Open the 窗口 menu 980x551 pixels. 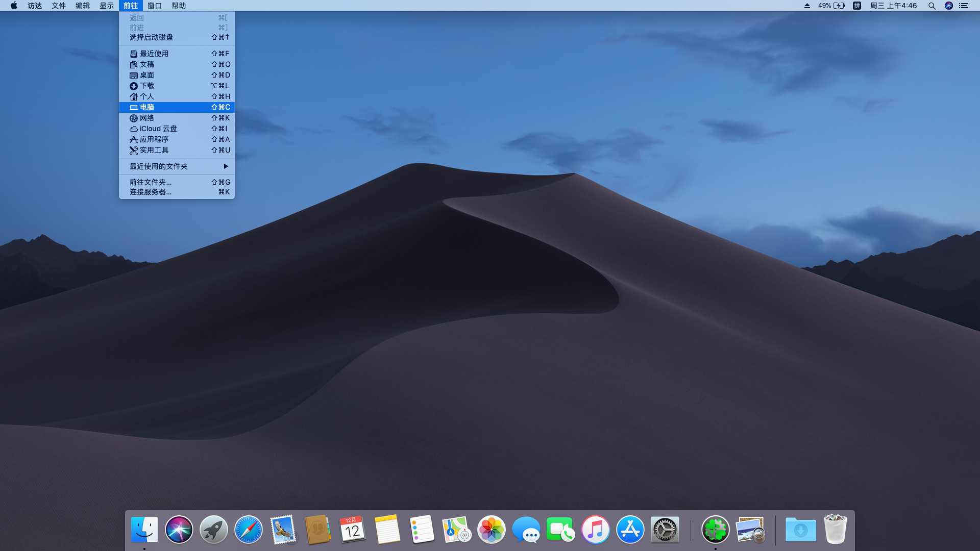pyautogui.click(x=155, y=6)
